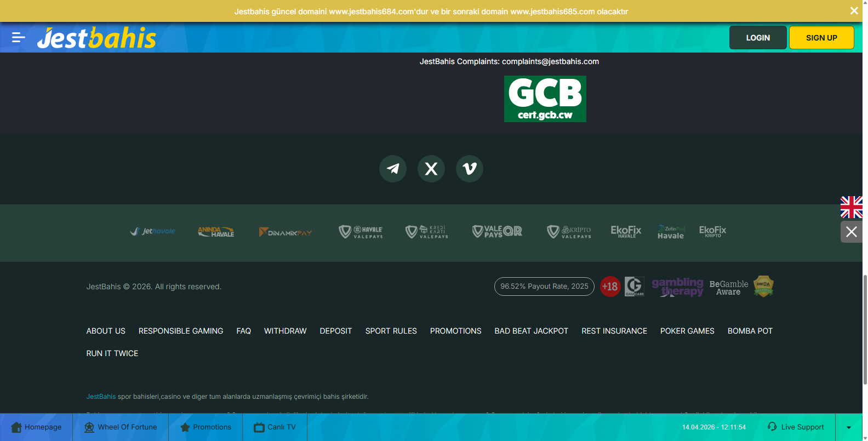Click the Zefin Havale payment logo
868x441 pixels.
click(671, 232)
